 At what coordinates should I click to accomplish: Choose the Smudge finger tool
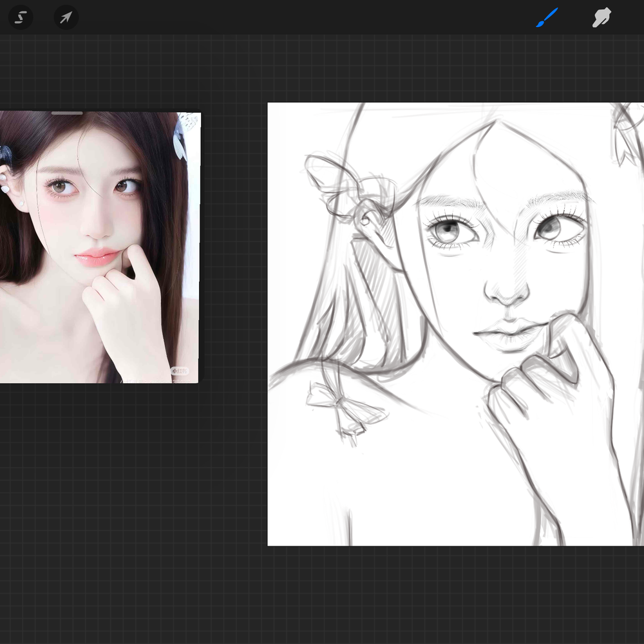(x=601, y=17)
